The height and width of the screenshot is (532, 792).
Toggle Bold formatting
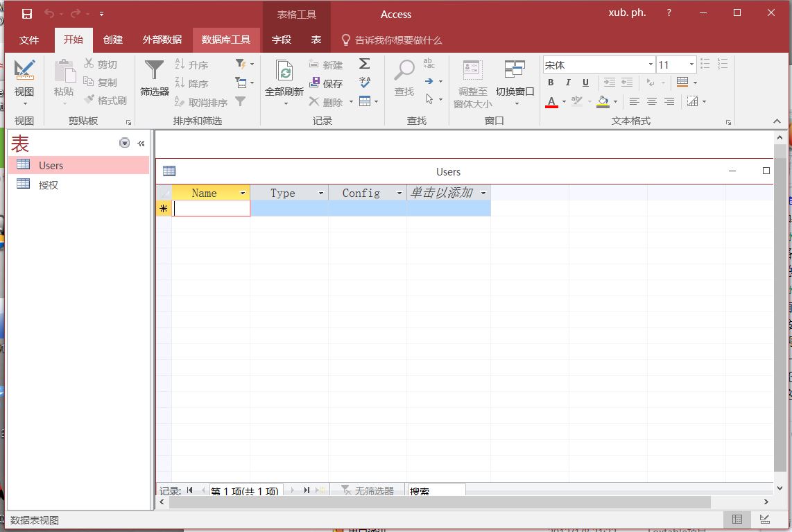(x=551, y=83)
